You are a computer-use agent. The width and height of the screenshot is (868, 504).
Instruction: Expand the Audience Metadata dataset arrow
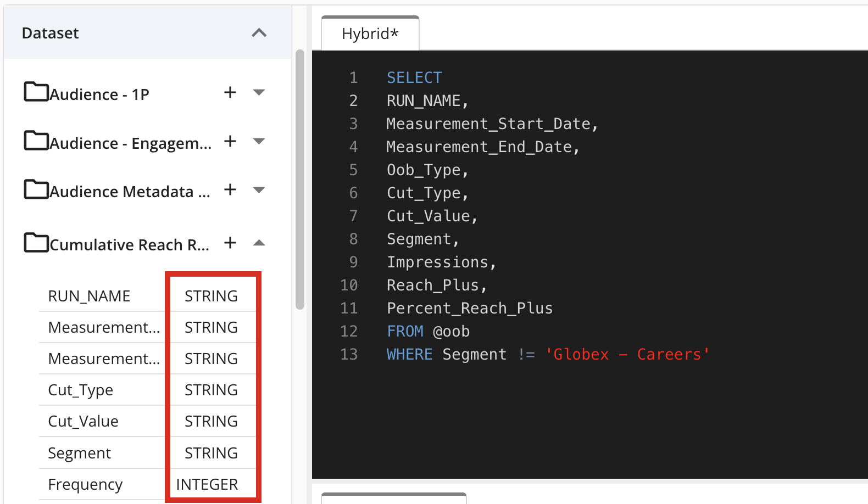pyautogui.click(x=259, y=191)
